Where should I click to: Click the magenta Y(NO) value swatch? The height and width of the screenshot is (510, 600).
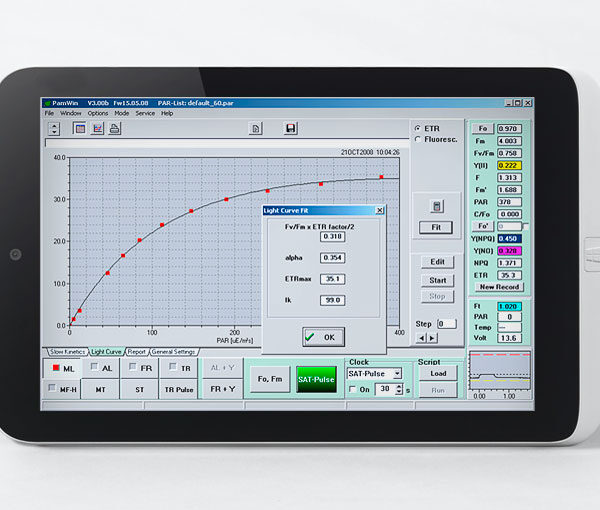click(509, 251)
